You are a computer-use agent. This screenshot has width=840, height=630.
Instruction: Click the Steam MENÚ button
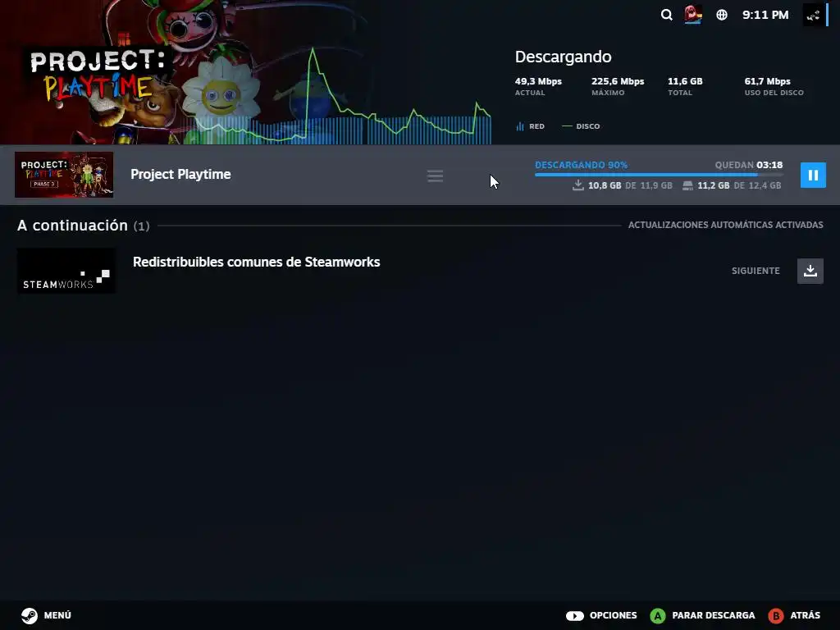tap(47, 615)
